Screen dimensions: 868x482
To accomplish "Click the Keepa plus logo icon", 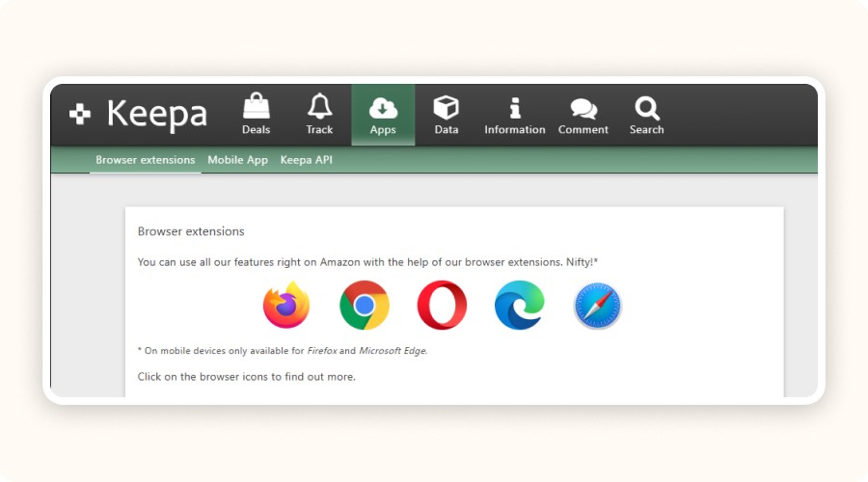I will coord(80,114).
